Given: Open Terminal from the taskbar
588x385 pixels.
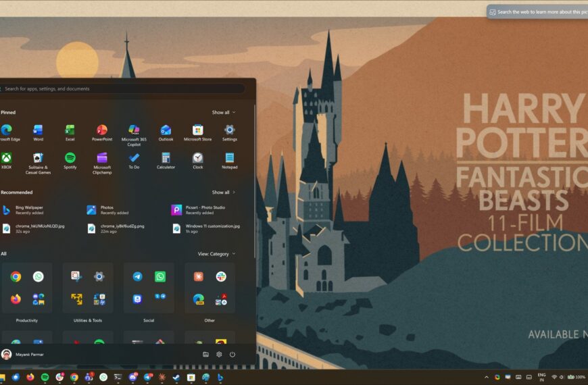Looking at the screenshot, I should 118,377.
